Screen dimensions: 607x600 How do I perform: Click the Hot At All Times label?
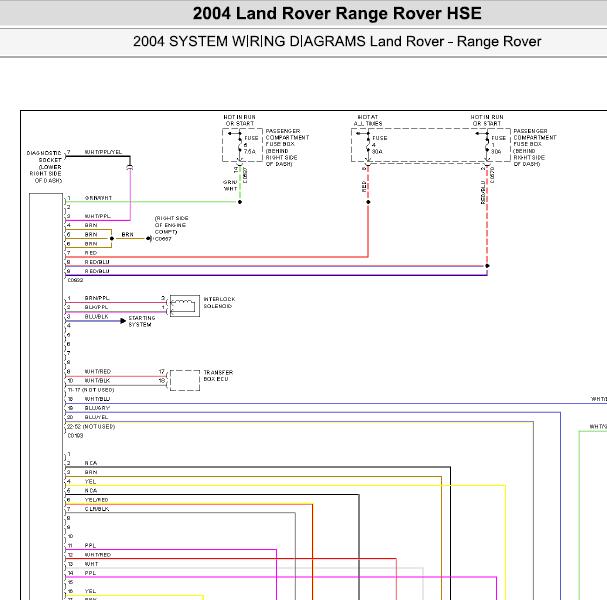point(368,120)
